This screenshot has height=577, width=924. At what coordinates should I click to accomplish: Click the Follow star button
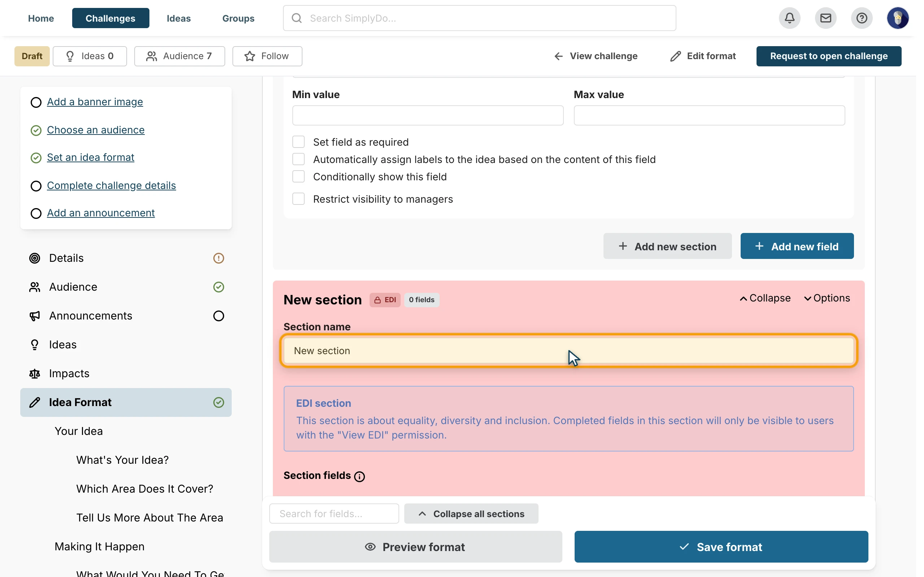267,56
